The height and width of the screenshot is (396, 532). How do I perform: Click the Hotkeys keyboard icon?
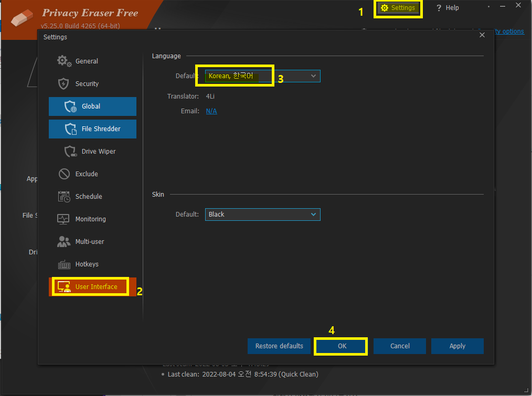[64, 264]
